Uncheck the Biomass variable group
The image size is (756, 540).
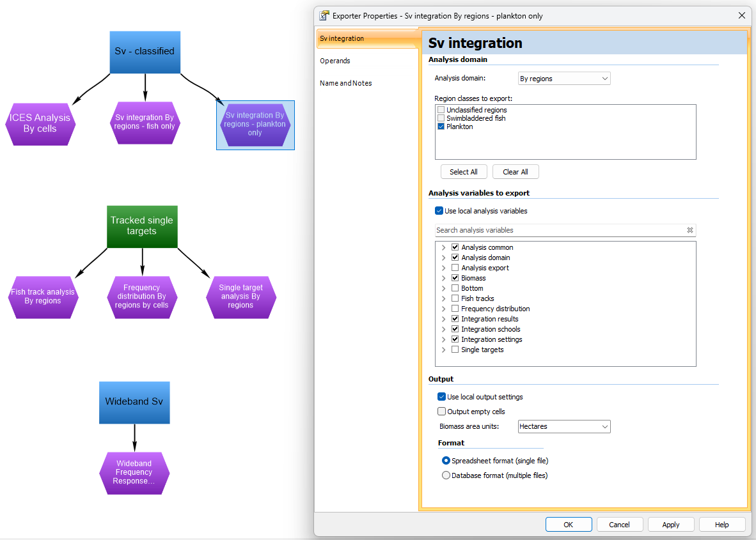coord(455,278)
